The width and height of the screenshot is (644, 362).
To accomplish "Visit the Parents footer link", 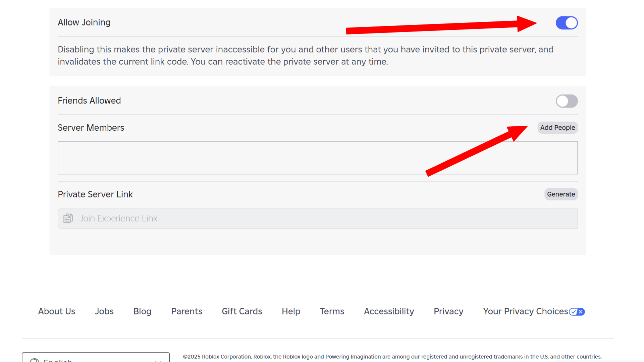I will (186, 311).
